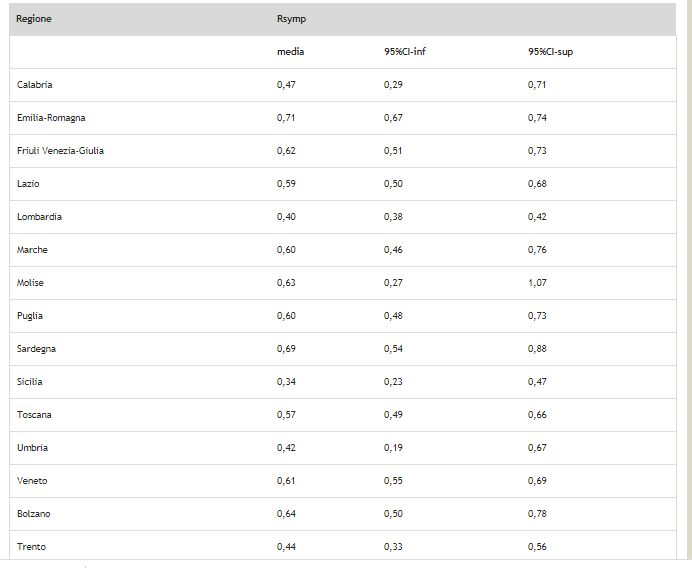The image size is (692, 568).
Task: Select Friuli Venezia-Giulia row name
Action: pos(60,151)
